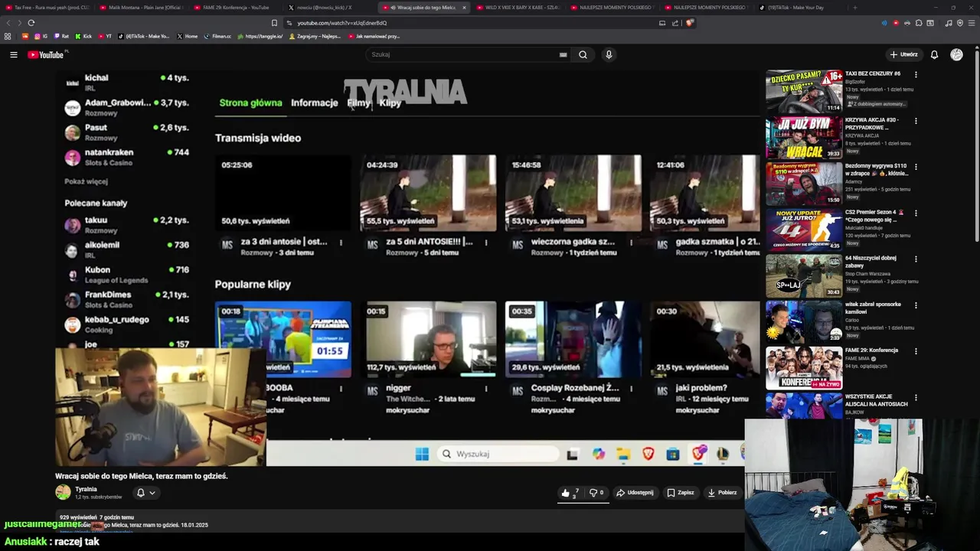Switch to the Tax Free browser tab
The image size is (980, 551).
(x=47, y=7)
